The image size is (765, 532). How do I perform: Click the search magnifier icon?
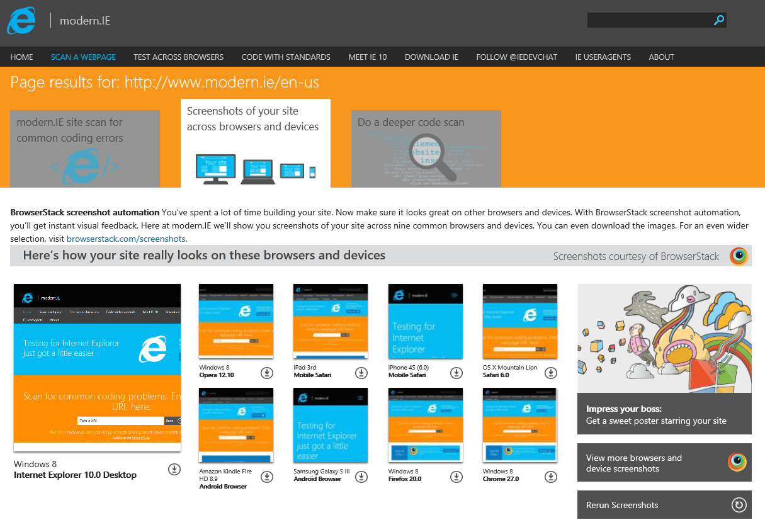click(718, 21)
